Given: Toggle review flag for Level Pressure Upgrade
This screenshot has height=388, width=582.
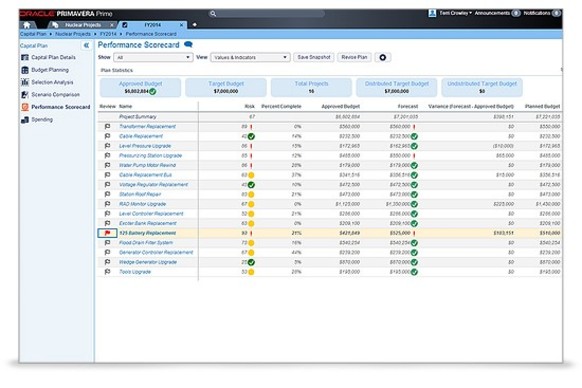Looking at the screenshot, I should 107,146.
